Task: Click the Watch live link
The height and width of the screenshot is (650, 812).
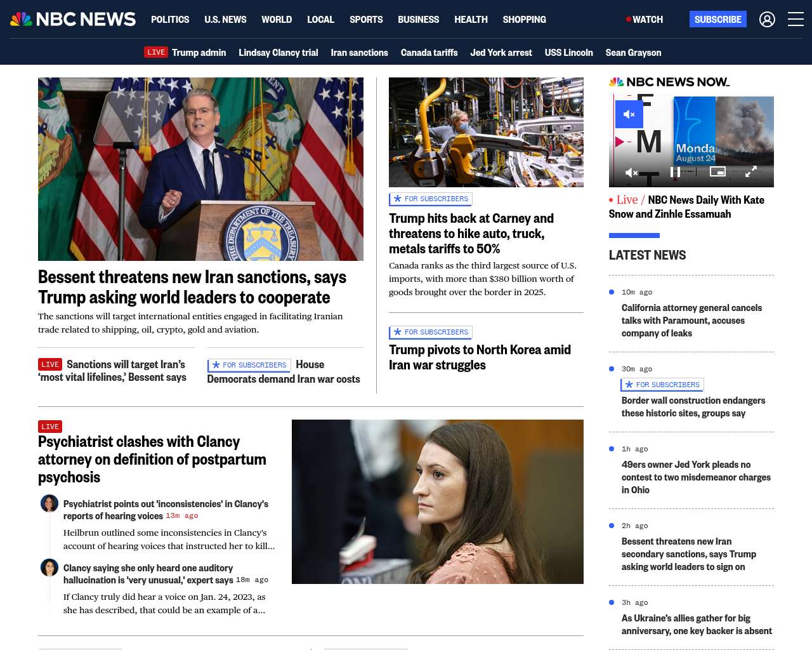Action: (645, 20)
